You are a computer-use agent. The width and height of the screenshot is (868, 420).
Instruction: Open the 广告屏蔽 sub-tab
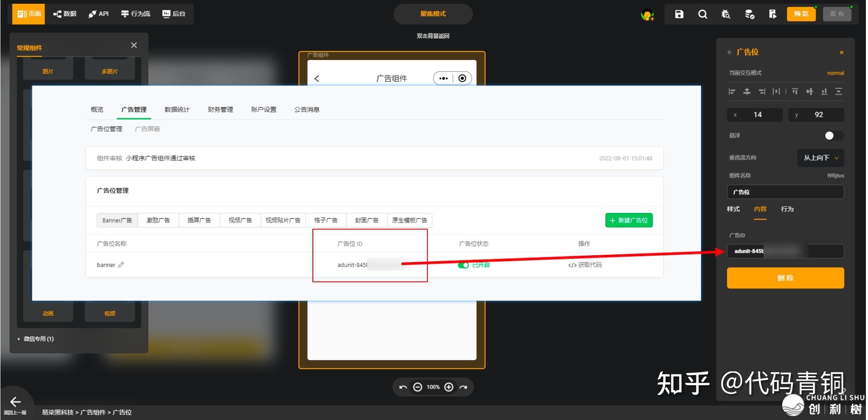[148, 129]
